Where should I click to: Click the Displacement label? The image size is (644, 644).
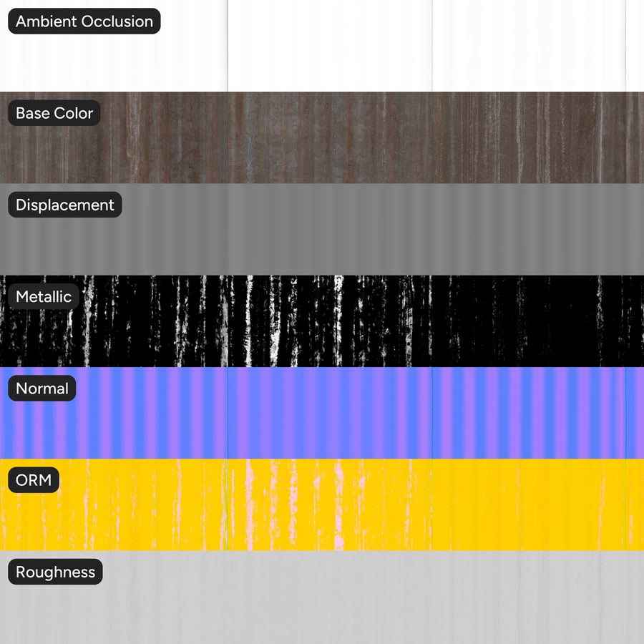tap(65, 205)
